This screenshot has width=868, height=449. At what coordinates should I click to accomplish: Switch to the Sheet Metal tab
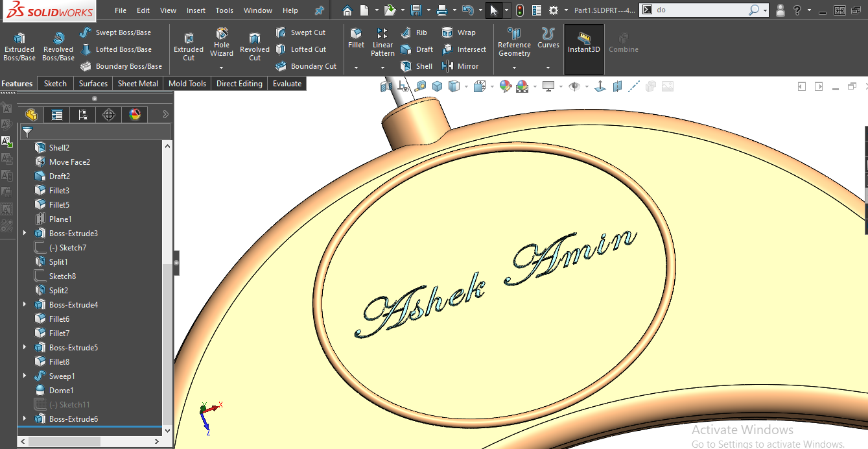pos(138,84)
